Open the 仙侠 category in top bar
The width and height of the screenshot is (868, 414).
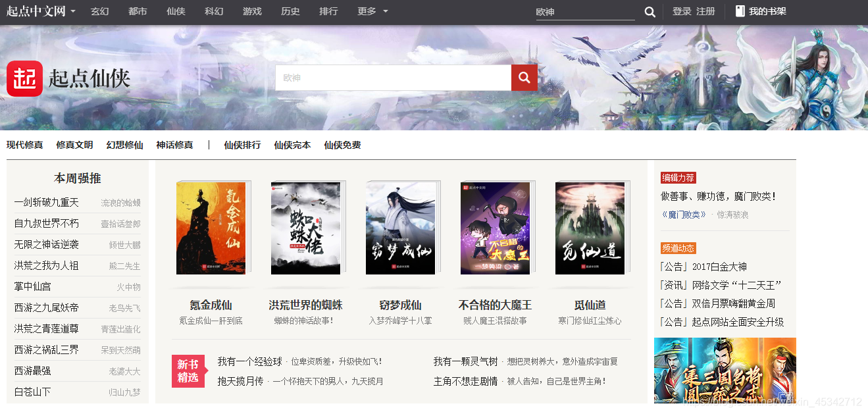[176, 11]
